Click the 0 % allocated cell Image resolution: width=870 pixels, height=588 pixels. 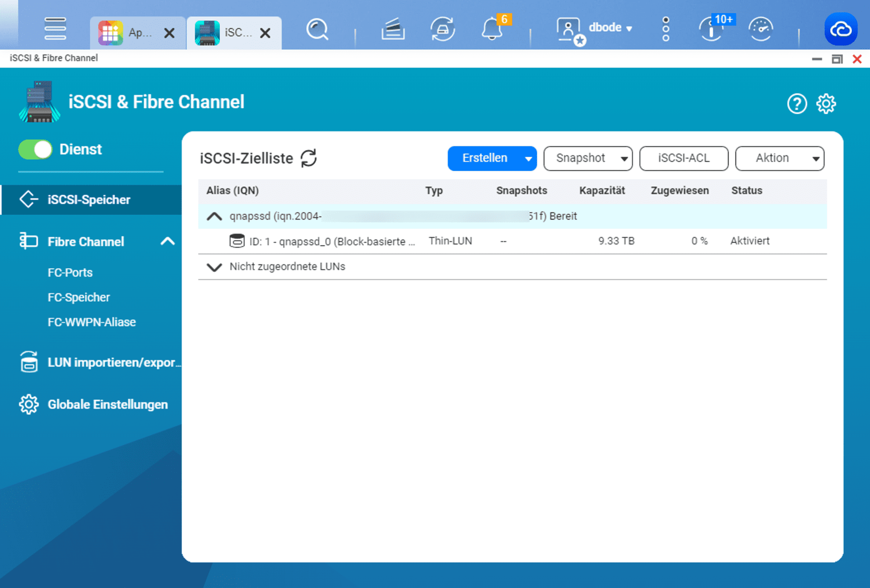pos(699,241)
